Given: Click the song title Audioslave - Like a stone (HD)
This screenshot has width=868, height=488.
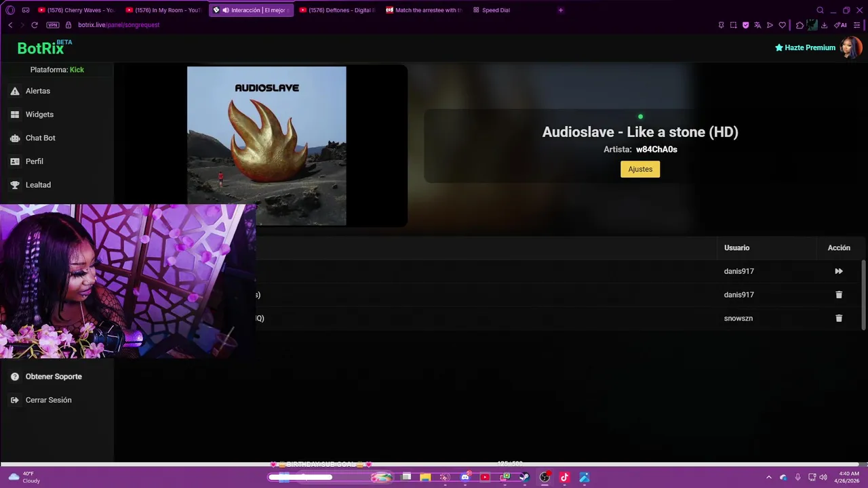Looking at the screenshot, I should (640, 132).
